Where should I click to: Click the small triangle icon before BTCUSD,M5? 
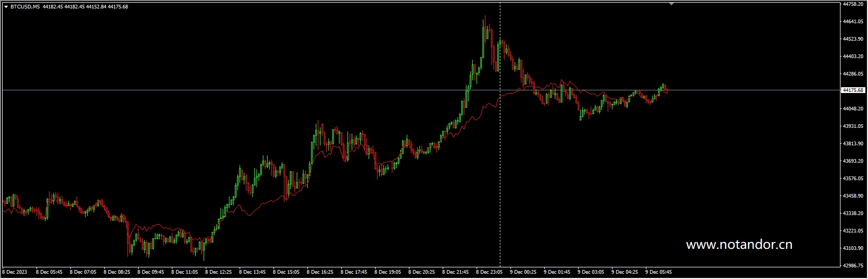pos(6,7)
